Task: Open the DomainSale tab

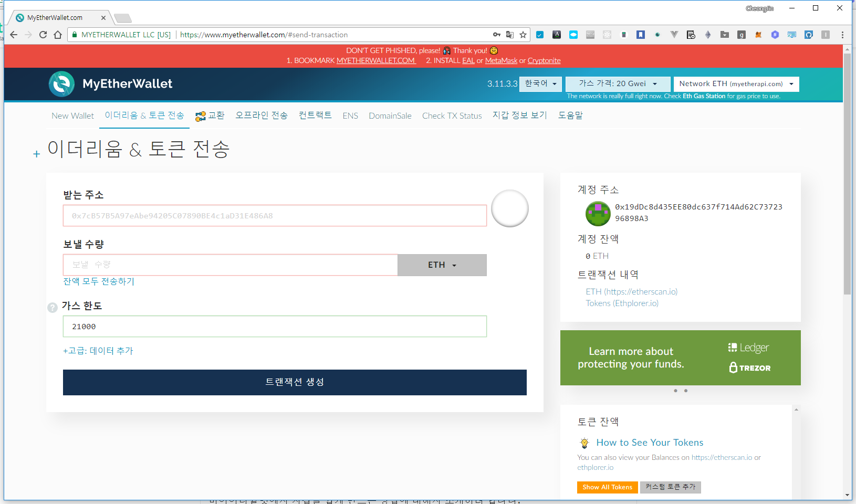Action: coord(390,115)
